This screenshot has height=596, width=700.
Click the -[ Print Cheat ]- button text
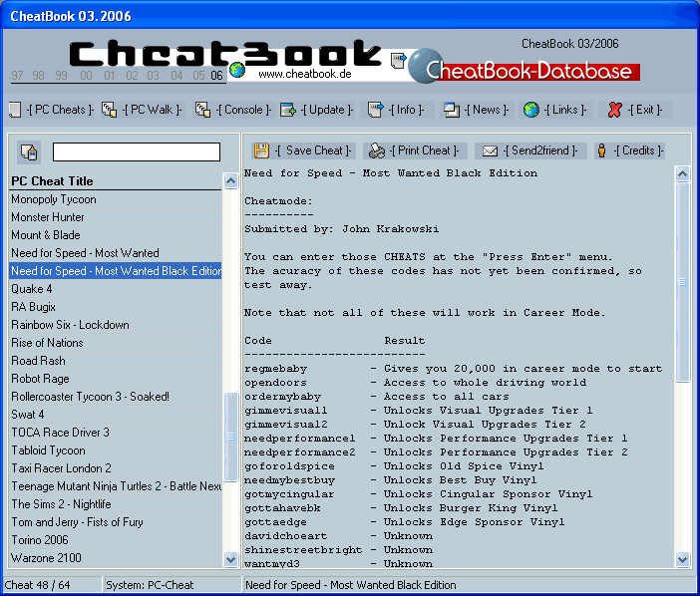tap(424, 150)
